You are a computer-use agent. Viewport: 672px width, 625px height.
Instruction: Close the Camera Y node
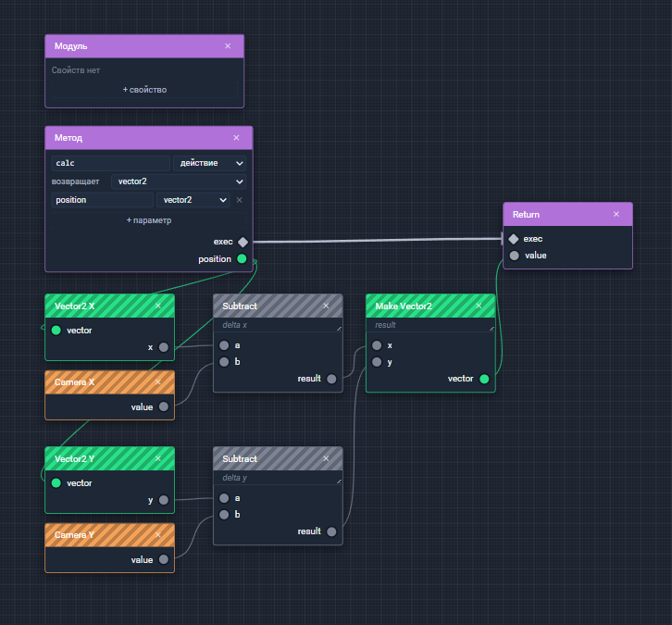pos(157,534)
